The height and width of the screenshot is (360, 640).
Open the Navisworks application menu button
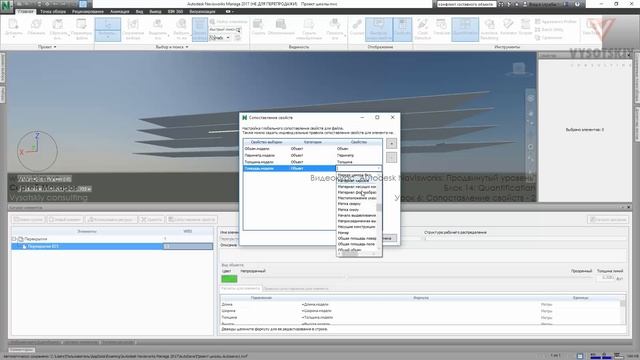coord(7,7)
